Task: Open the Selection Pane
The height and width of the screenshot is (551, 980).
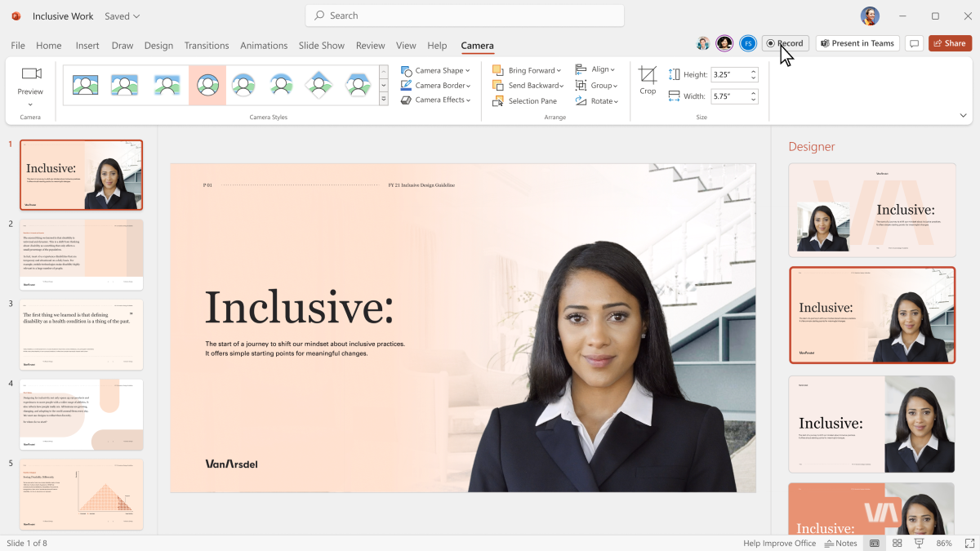Action: 527,100
